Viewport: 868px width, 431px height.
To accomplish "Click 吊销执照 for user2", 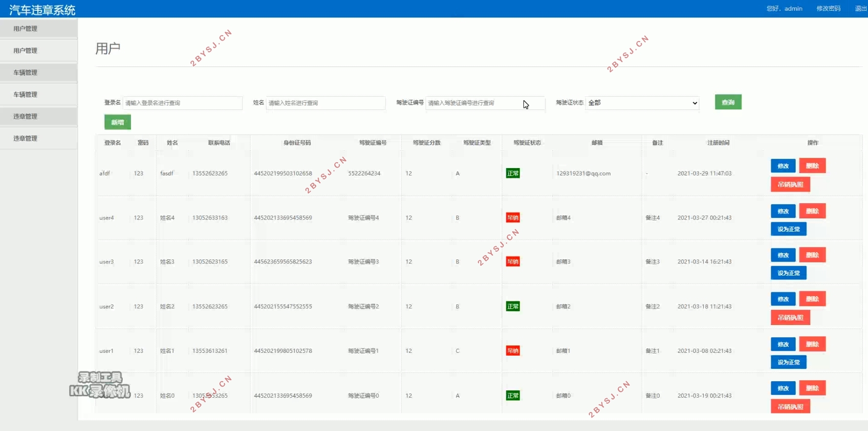I will pyautogui.click(x=790, y=318).
